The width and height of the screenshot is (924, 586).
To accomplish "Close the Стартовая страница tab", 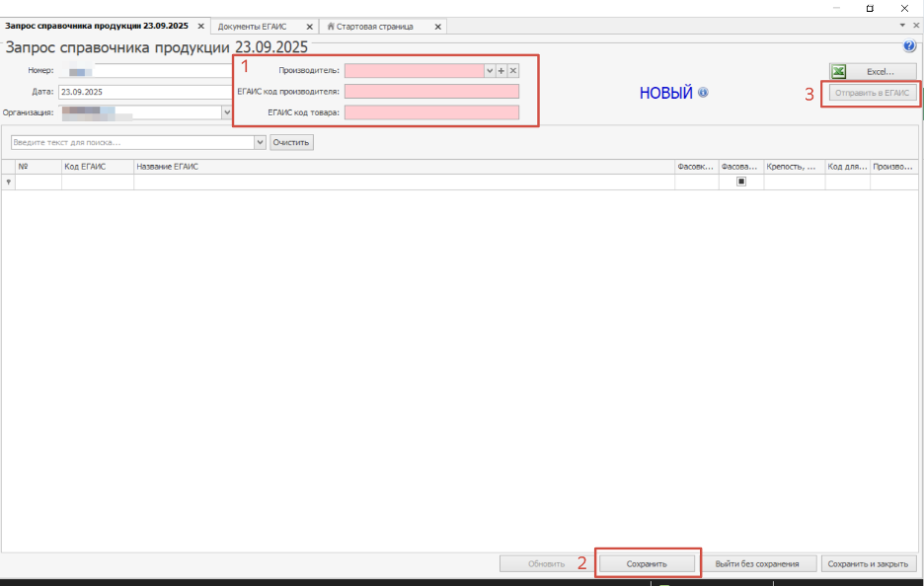I will tap(438, 27).
